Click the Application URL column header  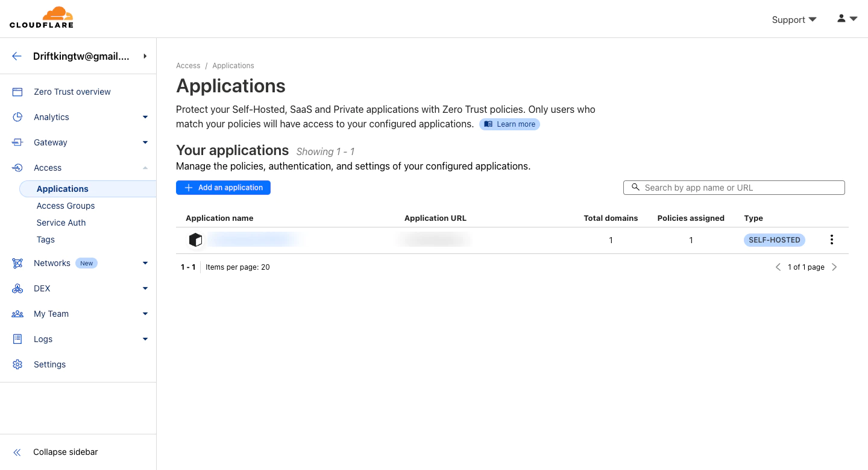[x=435, y=218]
